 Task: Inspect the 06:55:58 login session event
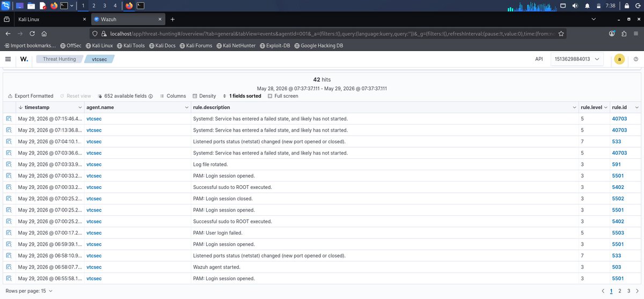(x=9, y=279)
